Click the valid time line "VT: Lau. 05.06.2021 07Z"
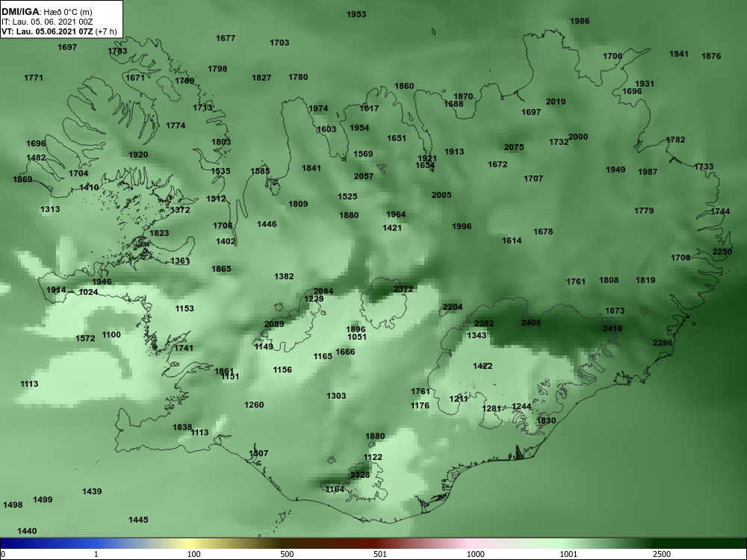 pos(46,31)
